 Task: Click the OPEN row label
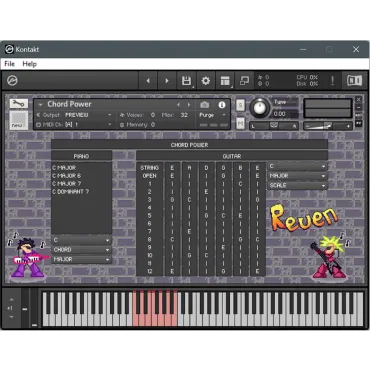149,176
